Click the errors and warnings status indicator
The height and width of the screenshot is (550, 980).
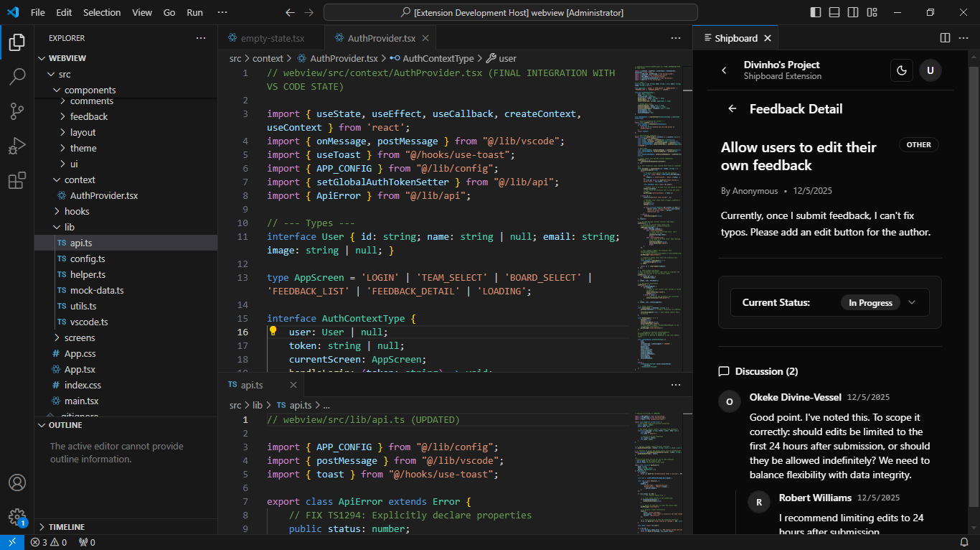49,543
